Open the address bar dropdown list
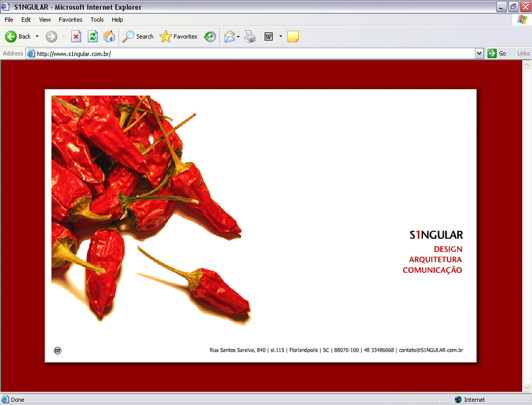This screenshot has height=405, width=532. point(479,53)
